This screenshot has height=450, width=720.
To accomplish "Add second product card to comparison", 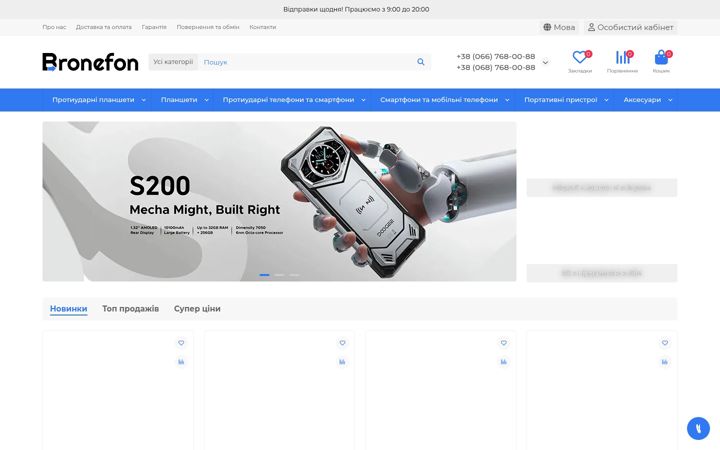I will [x=342, y=362].
